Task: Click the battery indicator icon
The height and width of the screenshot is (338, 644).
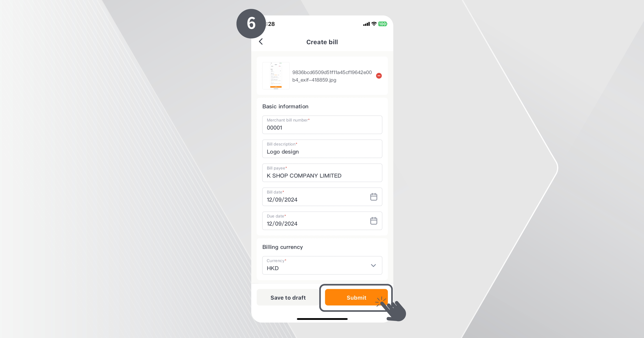Action: click(383, 23)
